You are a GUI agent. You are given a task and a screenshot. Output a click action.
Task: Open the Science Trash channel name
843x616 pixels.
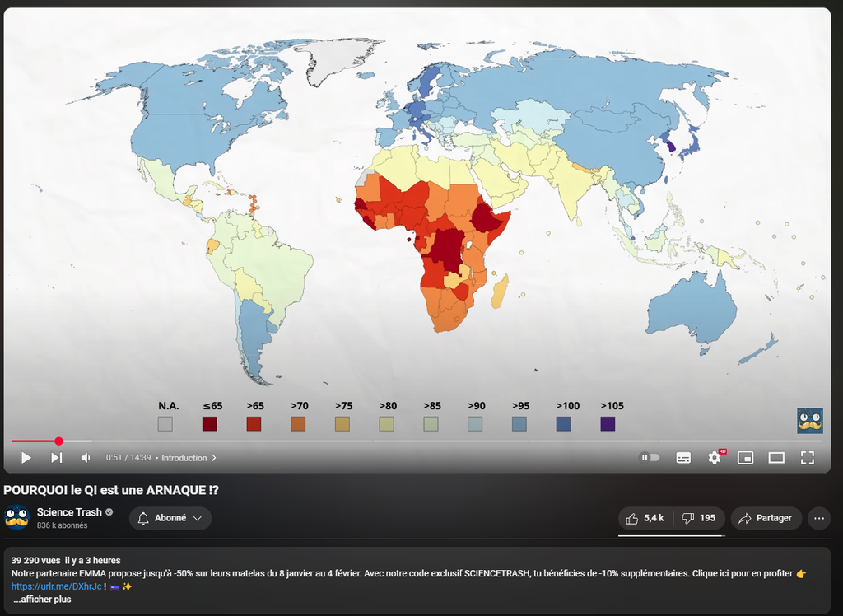(x=69, y=511)
